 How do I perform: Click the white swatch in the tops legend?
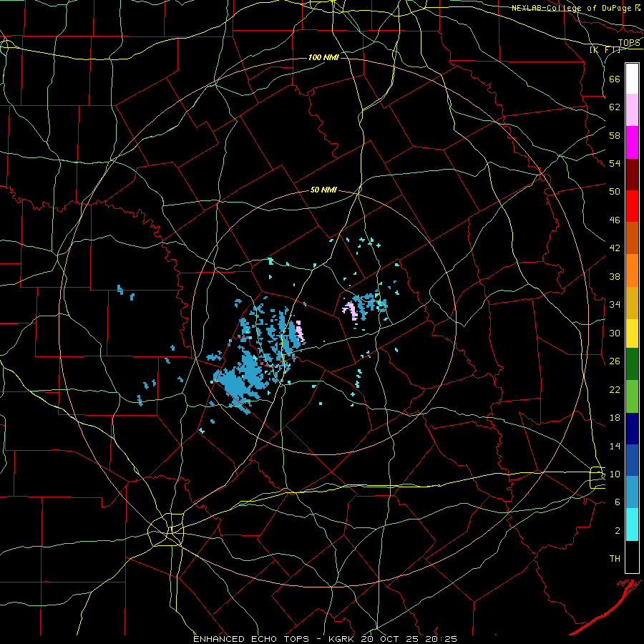coord(632,79)
